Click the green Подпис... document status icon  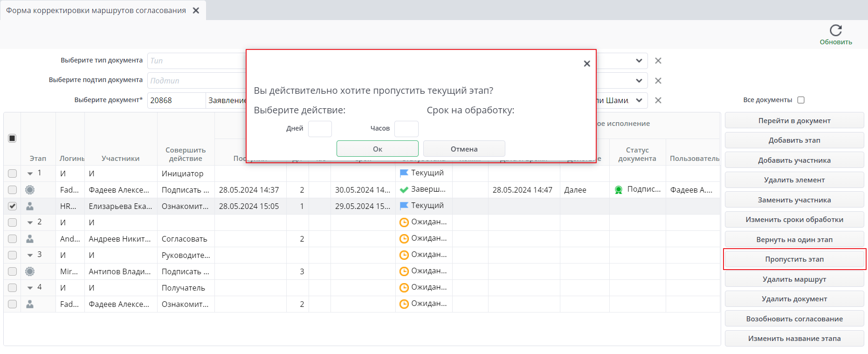click(619, 190)
